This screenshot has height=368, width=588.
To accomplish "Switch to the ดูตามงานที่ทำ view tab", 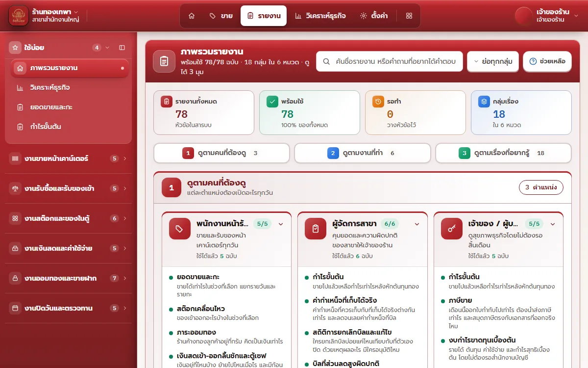I will pyautogui.click(x=363, y=153).
